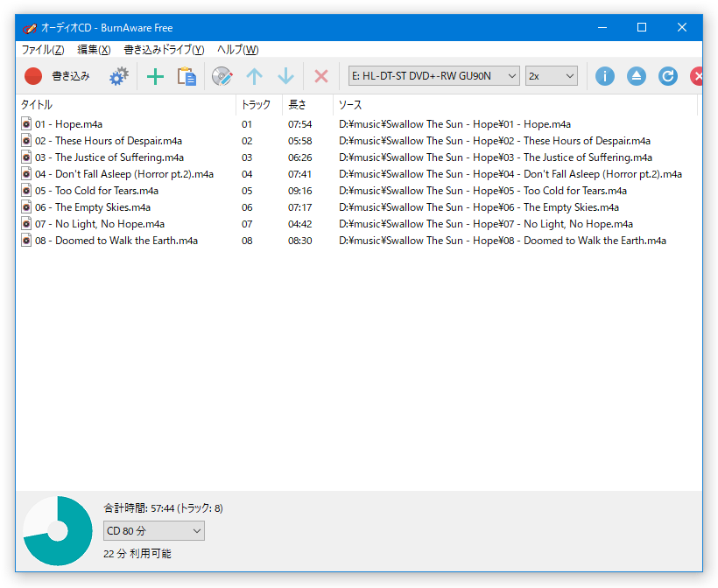Click file icon for 05 - Too Cold for Tears
The width and height of the screenshot is (718, 588).
(26, 191)
